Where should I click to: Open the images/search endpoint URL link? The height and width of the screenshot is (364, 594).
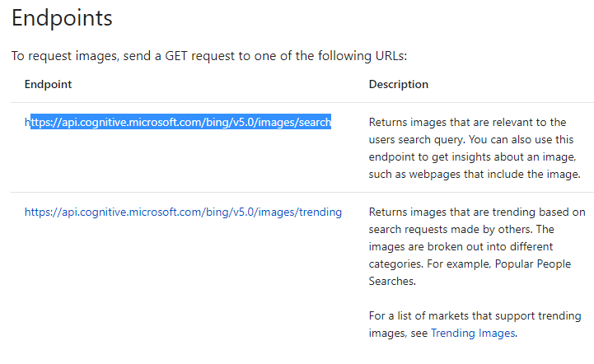pos(180,122)
